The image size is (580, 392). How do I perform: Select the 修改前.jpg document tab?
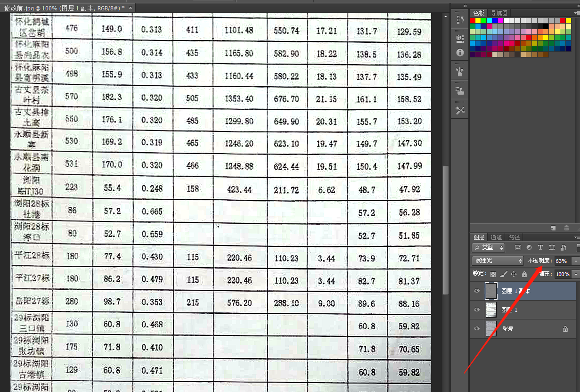pyautogui.click(x=65, y=8)
